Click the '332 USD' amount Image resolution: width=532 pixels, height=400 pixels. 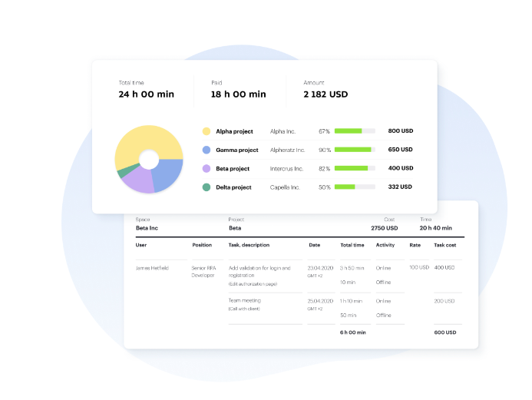(400, 187)
